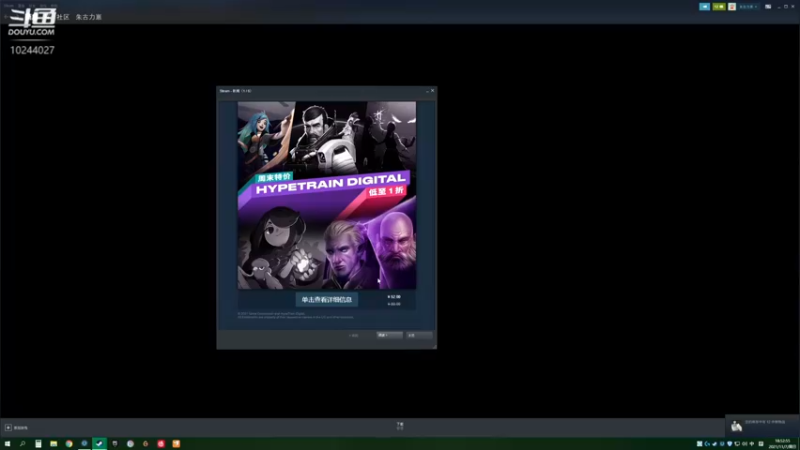Open taskbar search magnifier icon
Image resolution: width=800 pixels, height=450 pixels.
point(22,444)
